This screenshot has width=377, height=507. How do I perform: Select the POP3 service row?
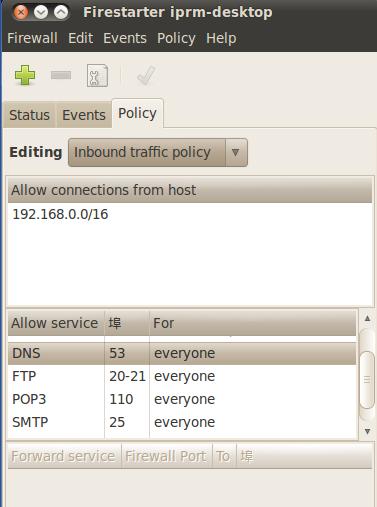tap(182, 399)
